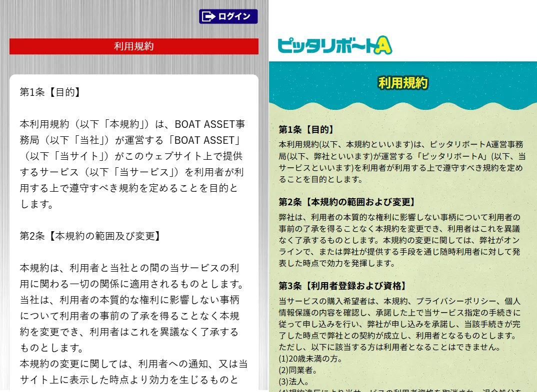The height and width of the screenshot is (392, 537).
Task: Click the 第3条【利用者登録および資格】 heading
Action: [342, 286]
